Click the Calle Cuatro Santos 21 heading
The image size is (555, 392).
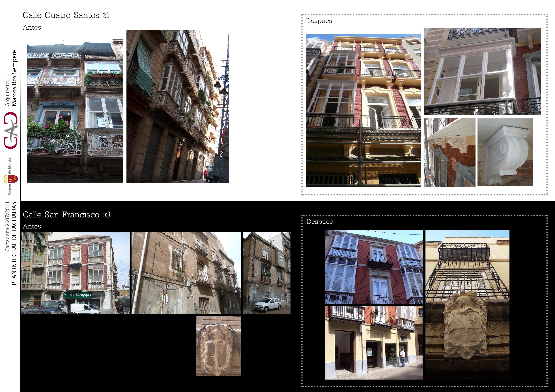pos(66,15)
